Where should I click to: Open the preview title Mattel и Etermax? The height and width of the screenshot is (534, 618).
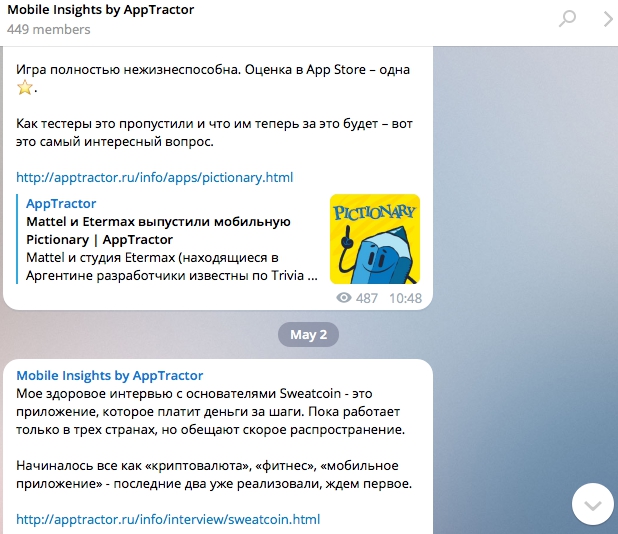(158, 231)
